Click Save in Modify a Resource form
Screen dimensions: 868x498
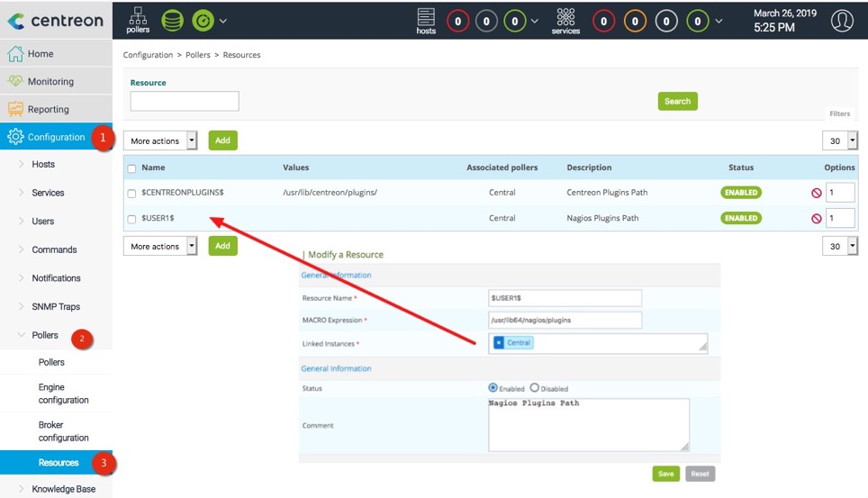(665, 474)
